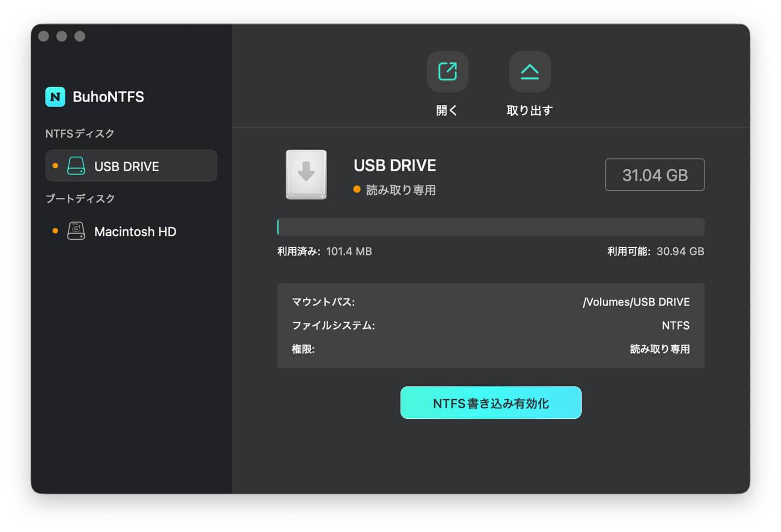This screenshot has width=781, height=532.
Task: Click the disk usage progress bar
Action: [490, 227]
